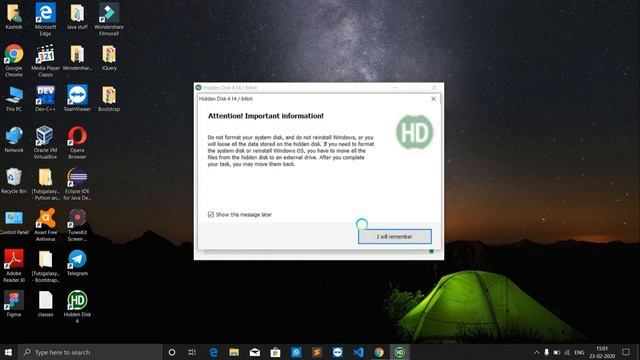Open the Bootstrap folder on desktop
Image resolution: width=640 pixels, height=360 pixels.
[x=109, y=98]
